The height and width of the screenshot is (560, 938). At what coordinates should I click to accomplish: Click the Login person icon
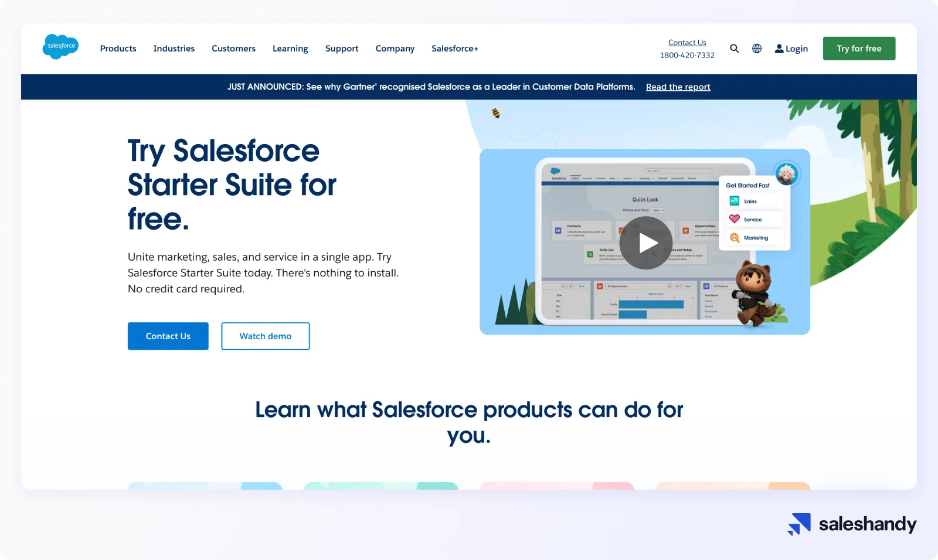(779, 49)
